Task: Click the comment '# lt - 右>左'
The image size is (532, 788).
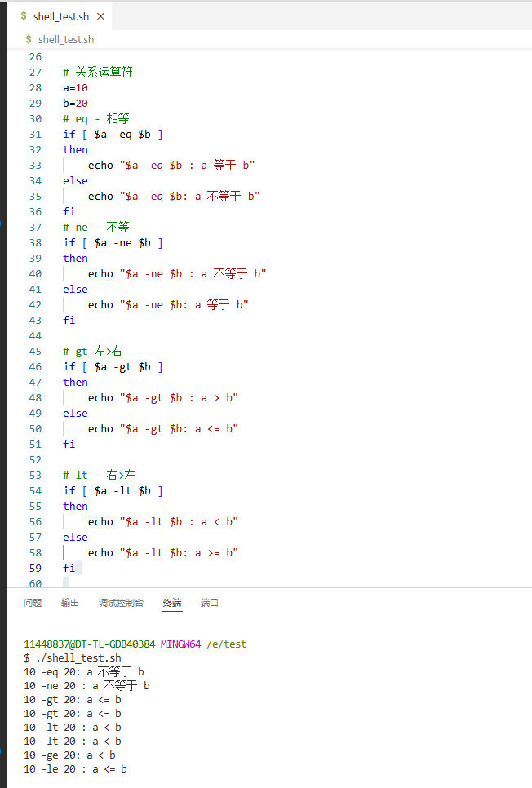Action: tap(99, 476)
